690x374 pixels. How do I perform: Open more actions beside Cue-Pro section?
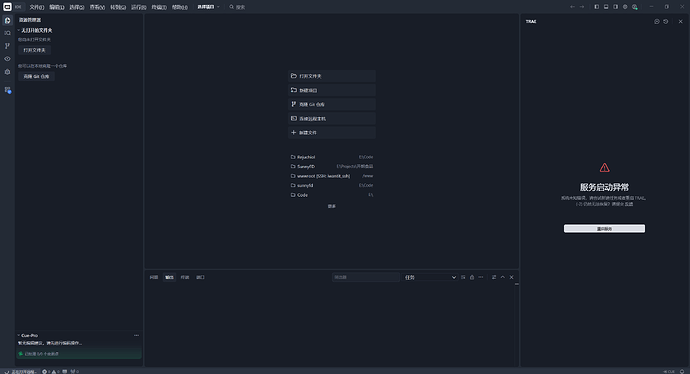pyautogui.click(x=136, y=335)
